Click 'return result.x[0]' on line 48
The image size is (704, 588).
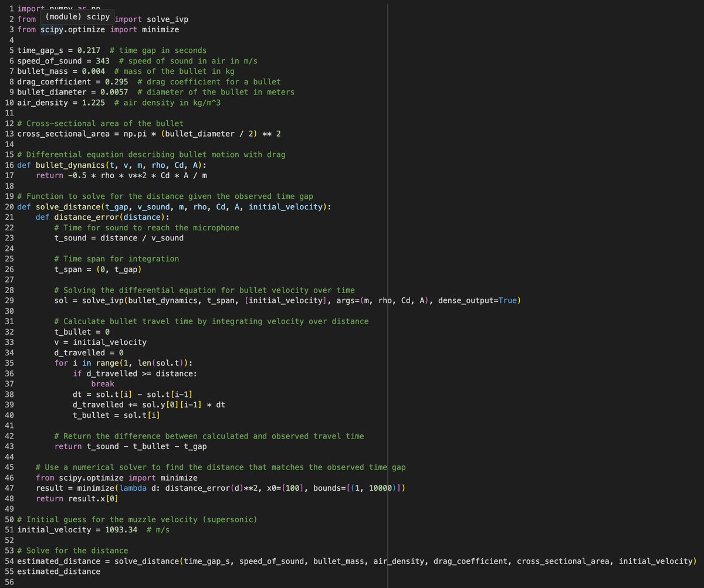[x=77, y=499]
